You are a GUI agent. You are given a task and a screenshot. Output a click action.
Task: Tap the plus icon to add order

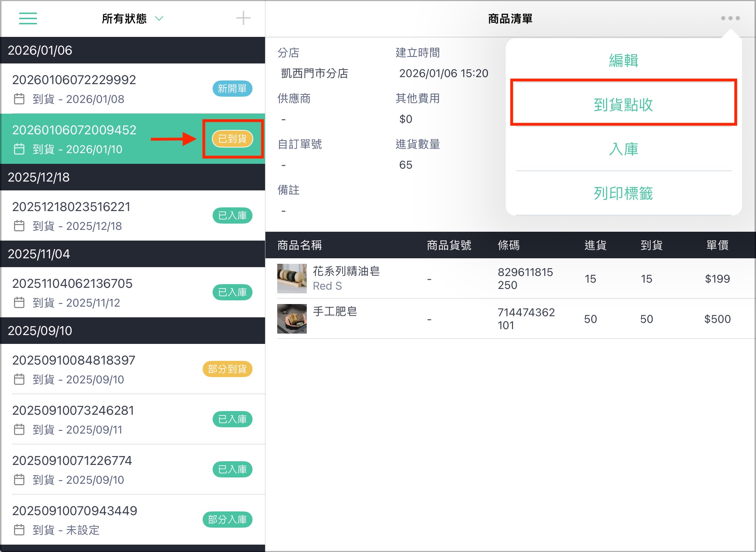(243, 18)
